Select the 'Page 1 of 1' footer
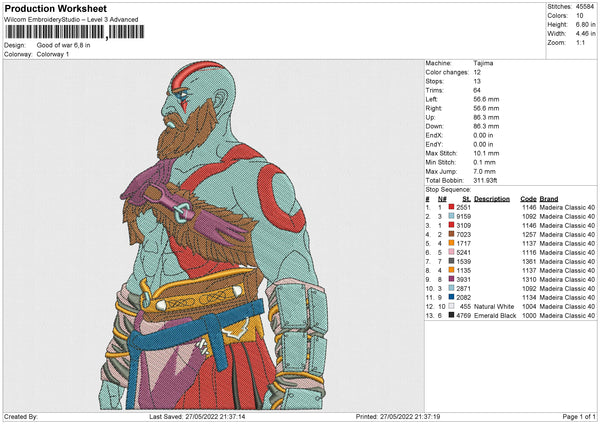This screenshot has width=600, height=424. 579,417
